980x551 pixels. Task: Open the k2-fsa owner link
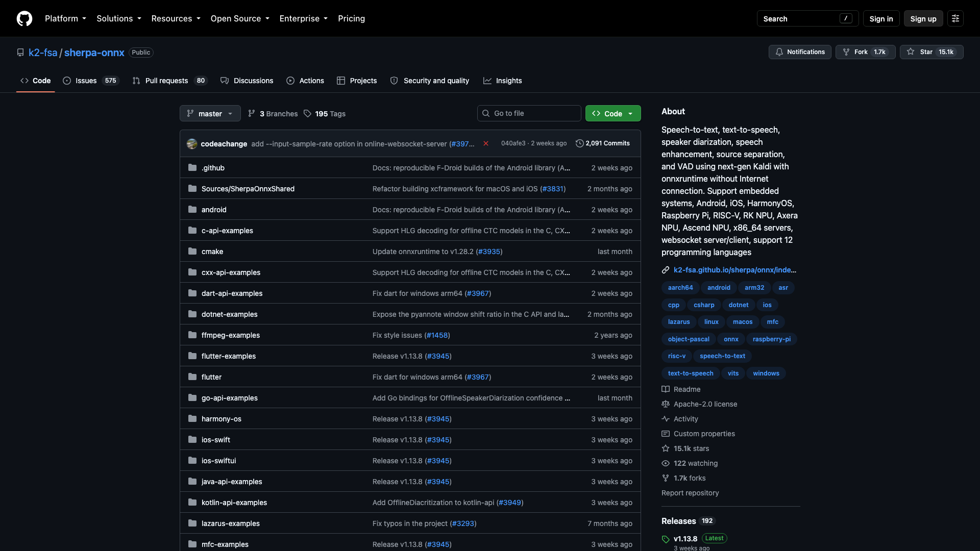point(43,53)
